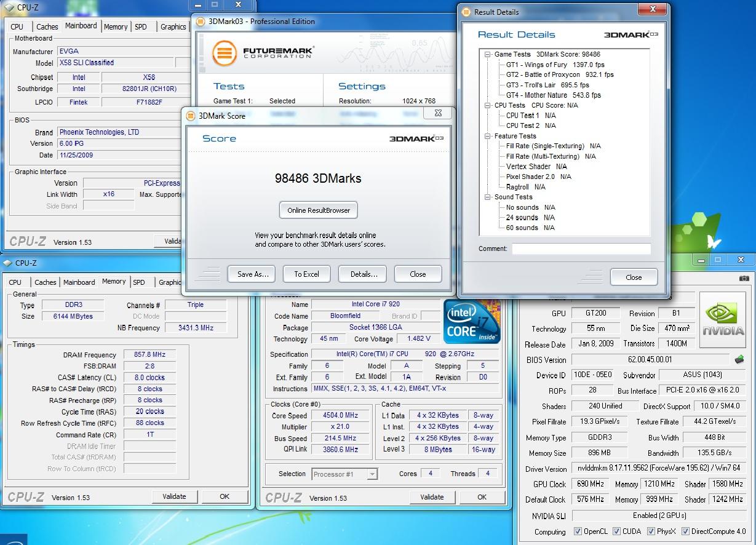Open Caches tab in lower-left CPU-Z window
The width and height of the screenshot is (756, 545).
click(46, 282)
